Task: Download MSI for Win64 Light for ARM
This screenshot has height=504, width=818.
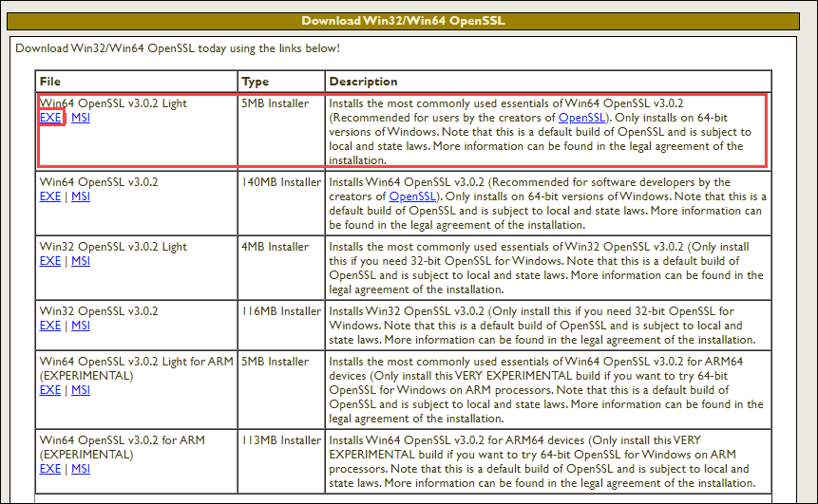Action: coord(81,390)
